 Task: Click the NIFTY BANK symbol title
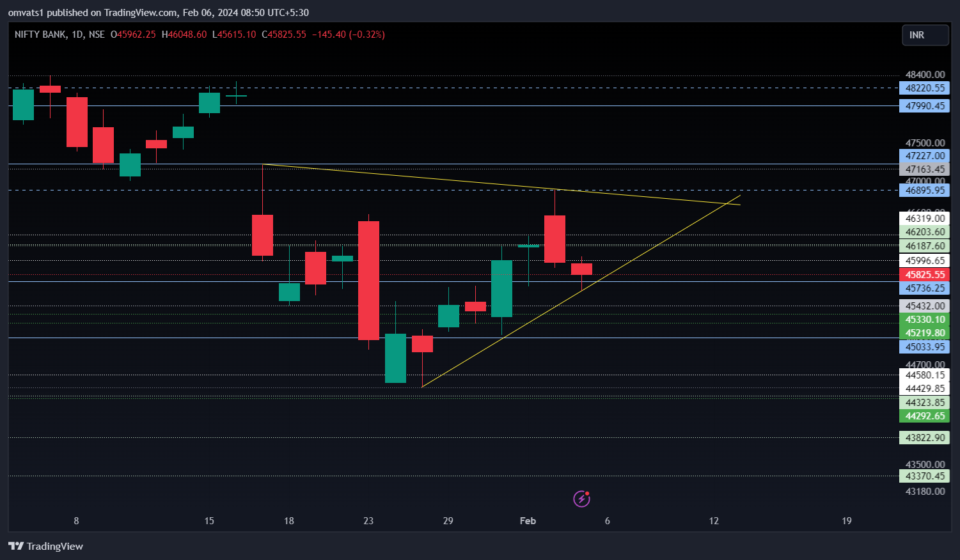coord(41,35)
